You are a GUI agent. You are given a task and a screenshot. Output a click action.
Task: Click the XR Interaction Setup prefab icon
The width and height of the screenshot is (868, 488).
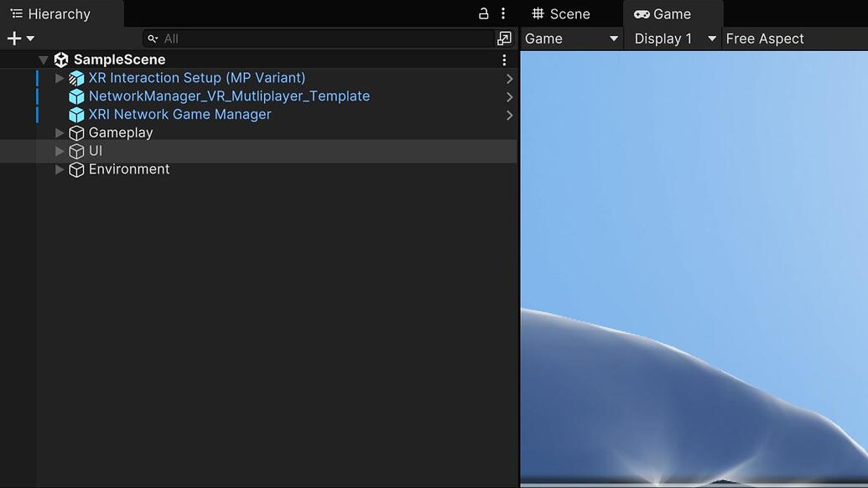[75, 77]
